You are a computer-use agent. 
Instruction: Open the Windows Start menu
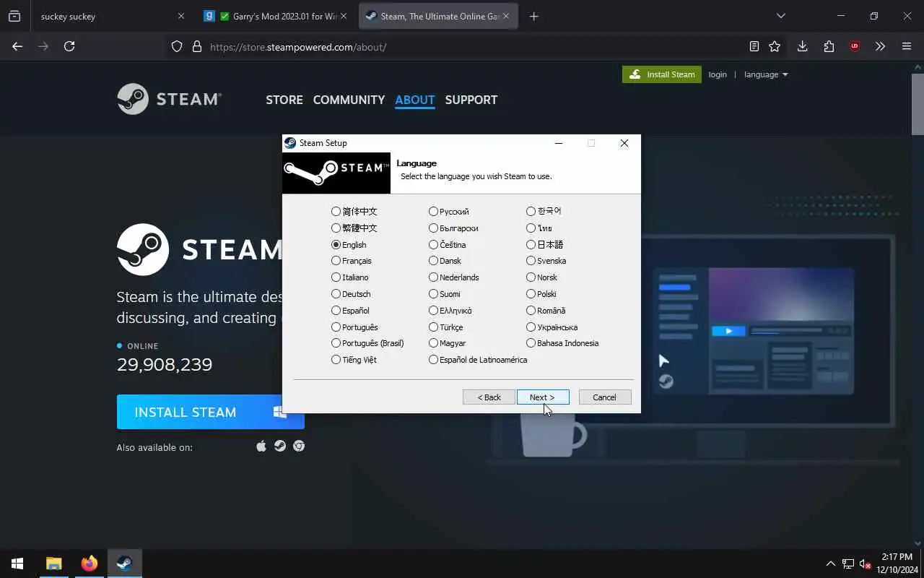17,564
